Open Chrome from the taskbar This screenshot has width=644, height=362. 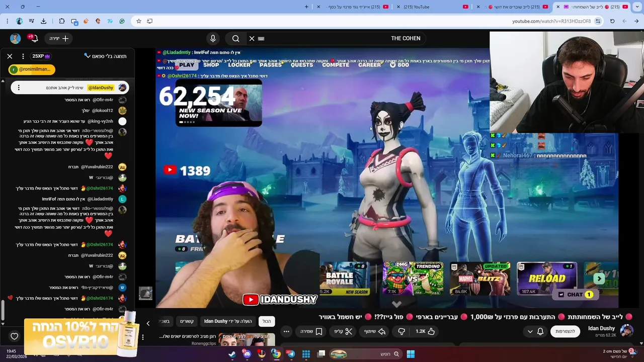point(276,354)
